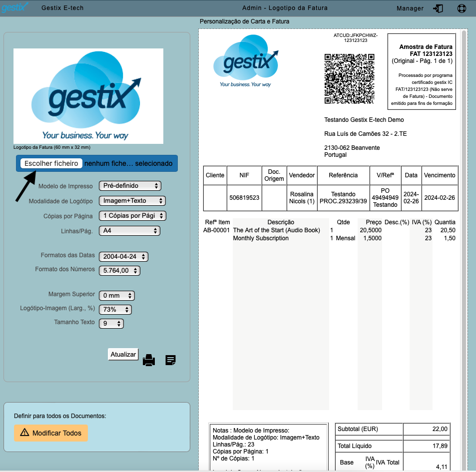This screenshot has height=472, width=476.
Task: Click 'Mensal' unit in second item
Action: pyautogui.click(x=346, y=238)
